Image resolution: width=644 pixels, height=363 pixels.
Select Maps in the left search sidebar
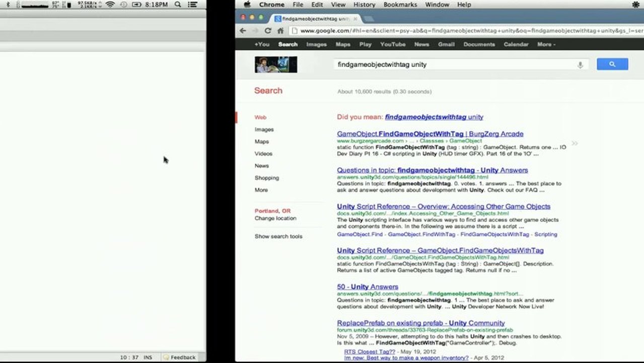tap(262, 142)
